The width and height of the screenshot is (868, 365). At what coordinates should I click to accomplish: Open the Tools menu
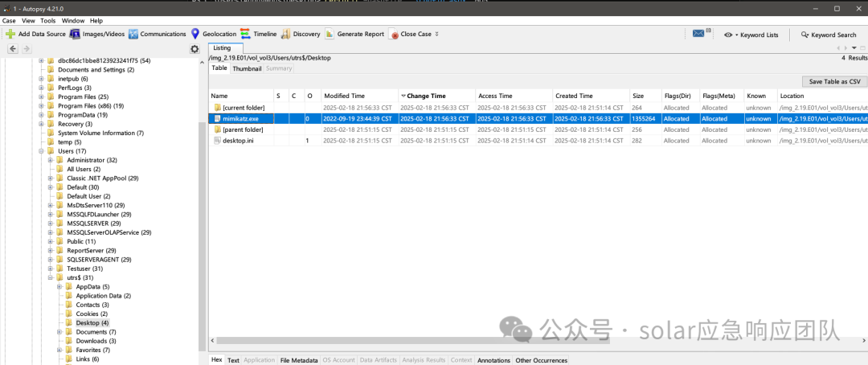[48, 20]
